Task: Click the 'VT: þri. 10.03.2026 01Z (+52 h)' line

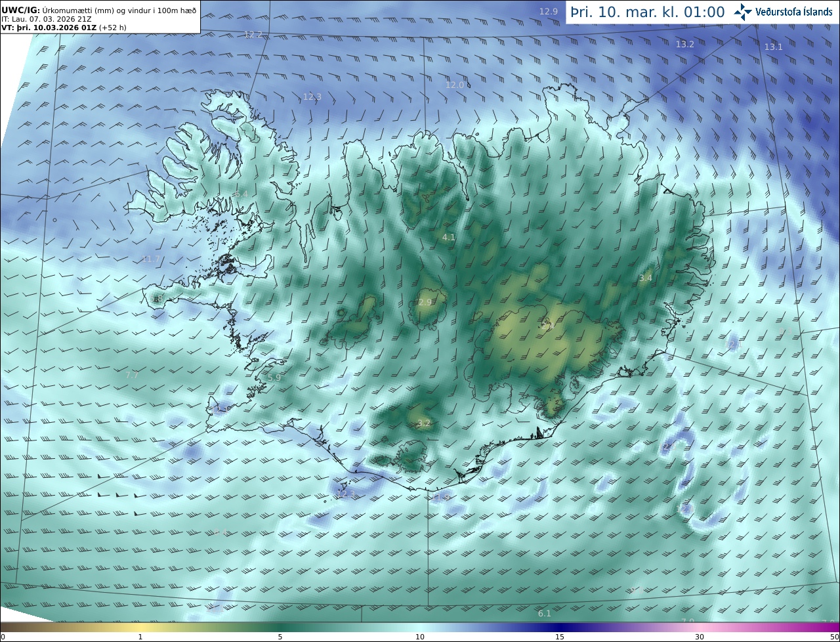Action: (x=64, y=28)
